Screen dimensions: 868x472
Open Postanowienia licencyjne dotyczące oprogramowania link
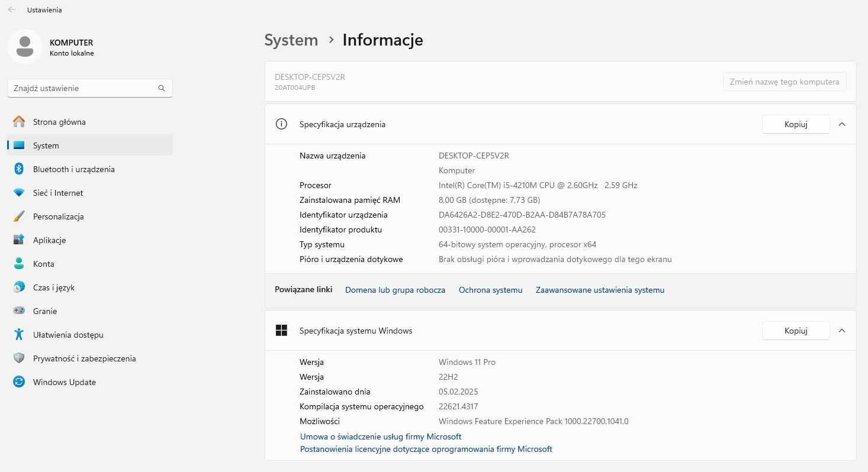(426, 449)
